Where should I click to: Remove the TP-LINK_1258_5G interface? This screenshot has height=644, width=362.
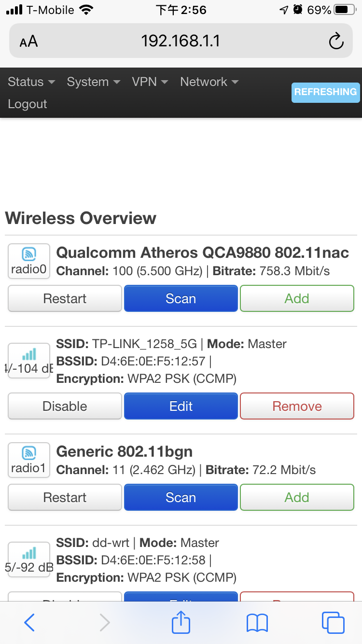(296, 406)
